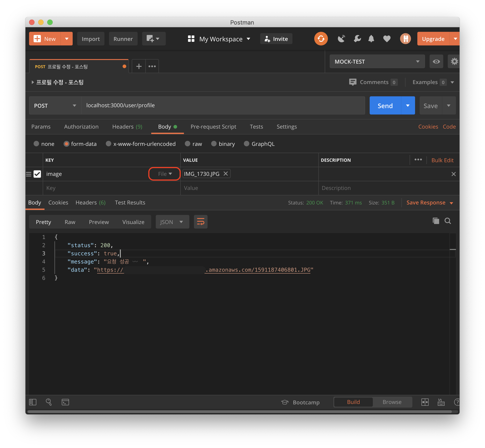Copy response using the copy icon
This screenshot has width=485, height=448.
(x=436, y=221)
